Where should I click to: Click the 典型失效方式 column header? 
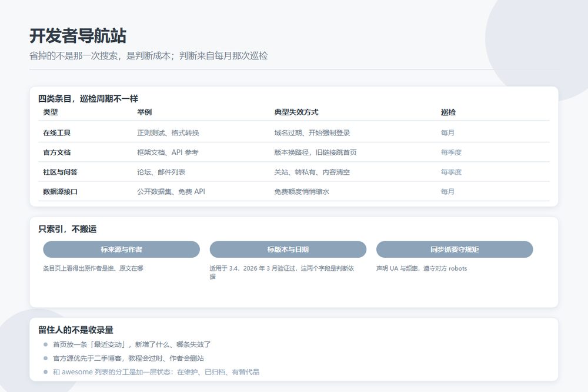(296, 112)
